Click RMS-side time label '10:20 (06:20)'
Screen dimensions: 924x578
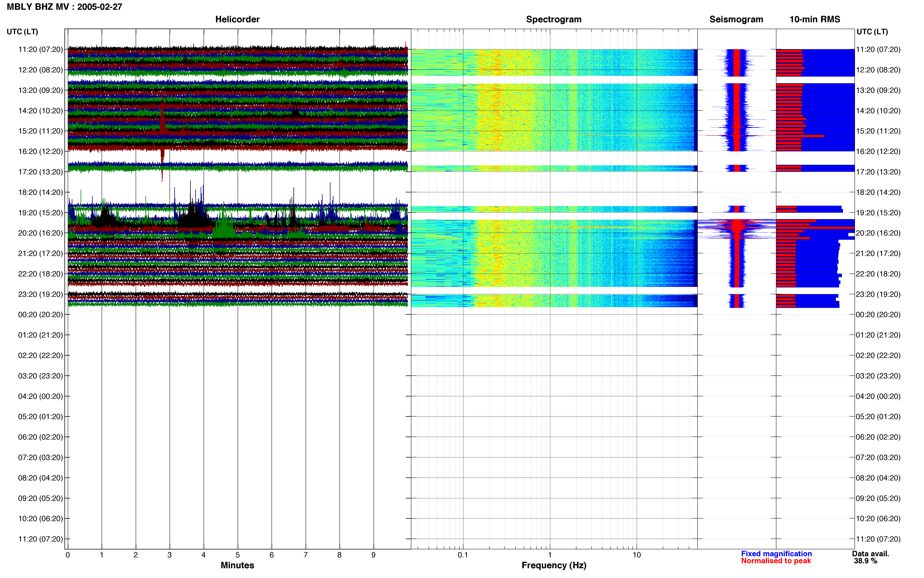(878, 519)
